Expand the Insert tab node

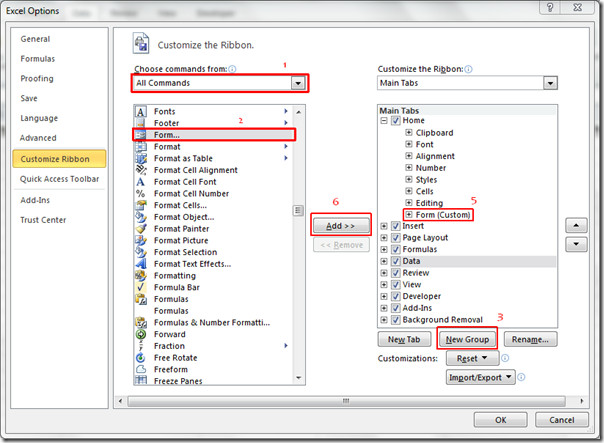coord(384,226)
